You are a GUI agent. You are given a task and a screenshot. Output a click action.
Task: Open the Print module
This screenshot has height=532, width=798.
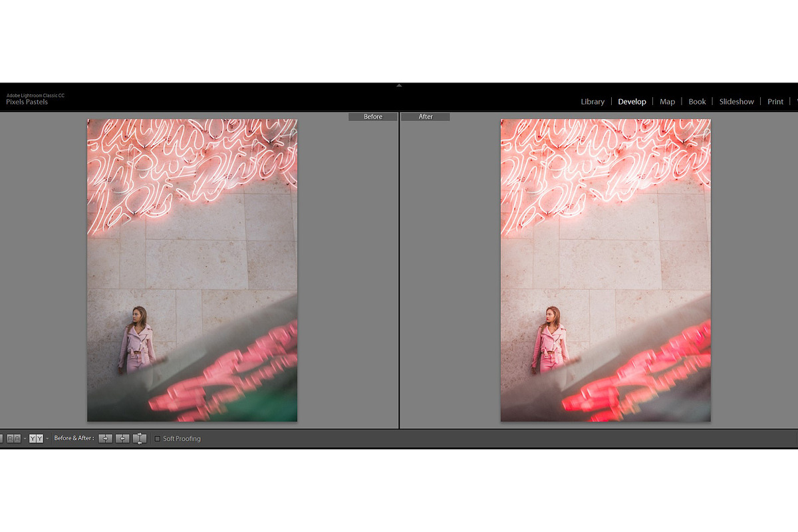click(775, 102)
